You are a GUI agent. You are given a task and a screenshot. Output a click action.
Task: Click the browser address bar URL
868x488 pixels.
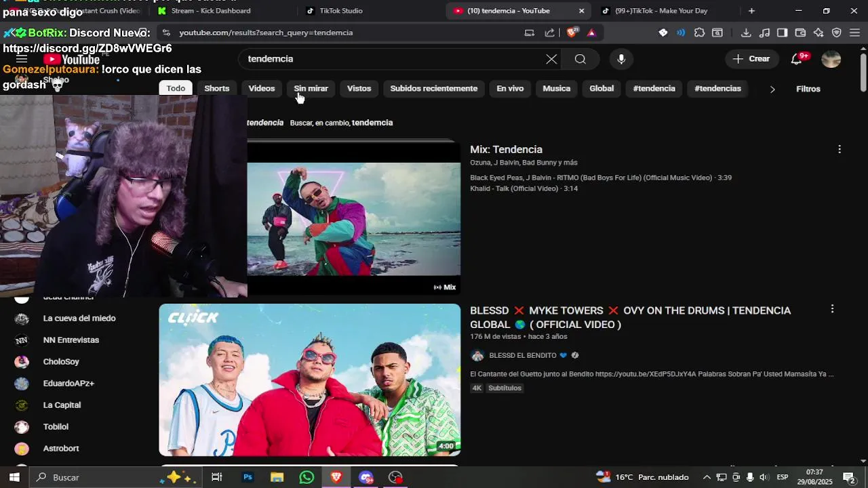pos(266,33)
